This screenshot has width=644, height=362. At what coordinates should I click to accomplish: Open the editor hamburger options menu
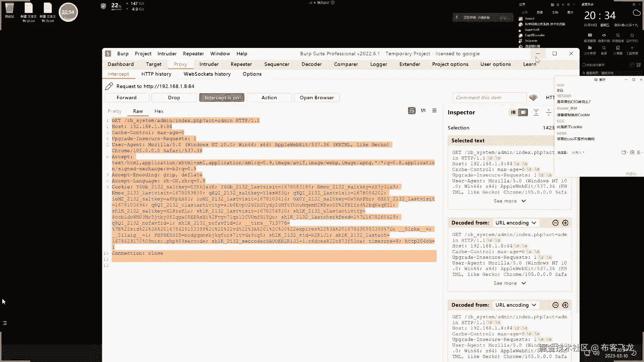coord(434,111)
